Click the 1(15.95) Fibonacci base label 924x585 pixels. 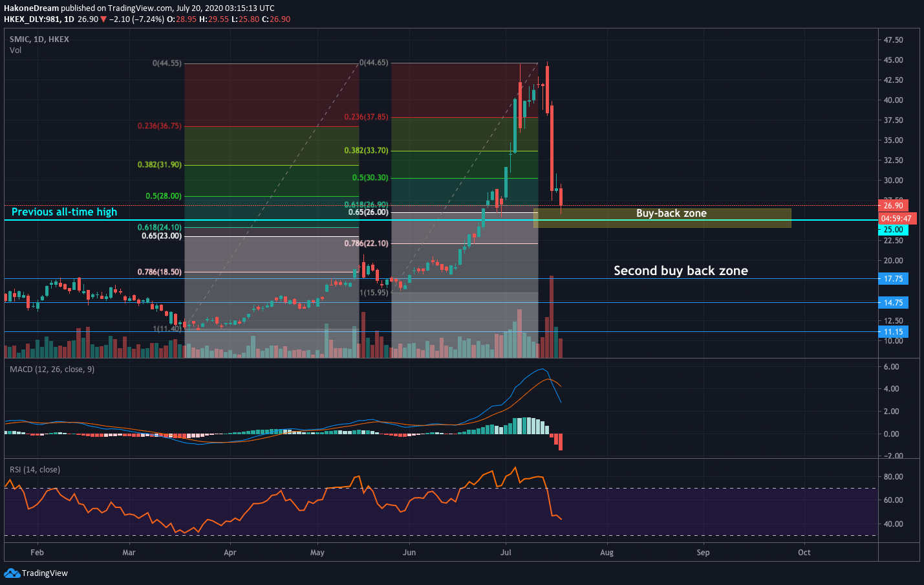pos(374,293)
